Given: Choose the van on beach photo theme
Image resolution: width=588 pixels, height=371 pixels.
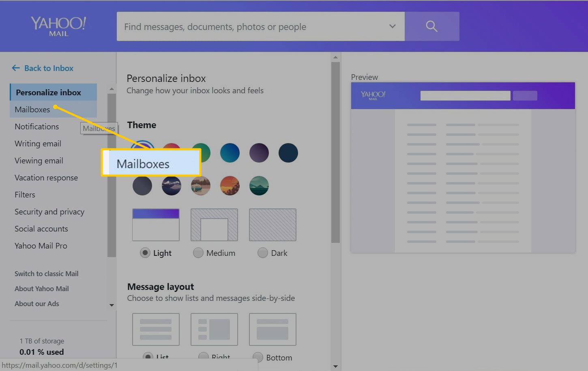Looking at the screenshot, I should (201, 186).
